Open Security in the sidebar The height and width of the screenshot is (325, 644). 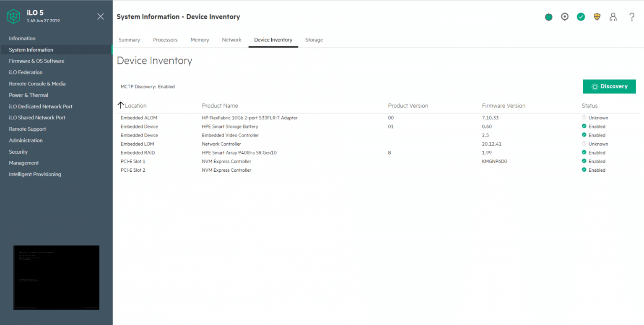pyautogui.click(x=18, y=152)
